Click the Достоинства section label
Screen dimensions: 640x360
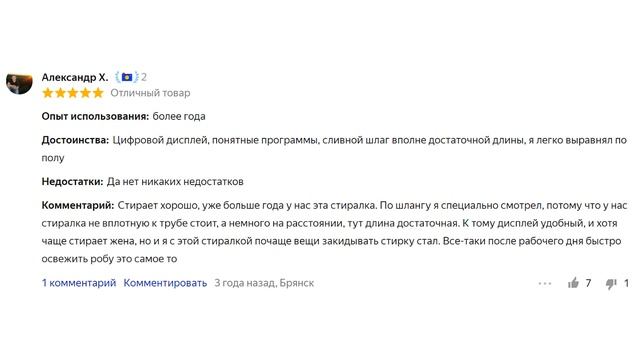point(75,140)
